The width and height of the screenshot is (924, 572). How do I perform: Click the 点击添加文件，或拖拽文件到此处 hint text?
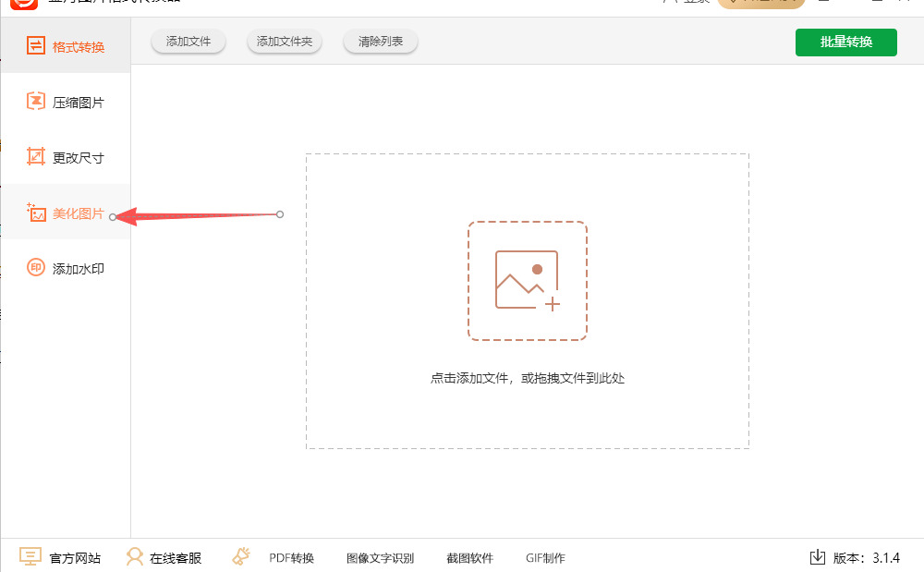[528, 378]
